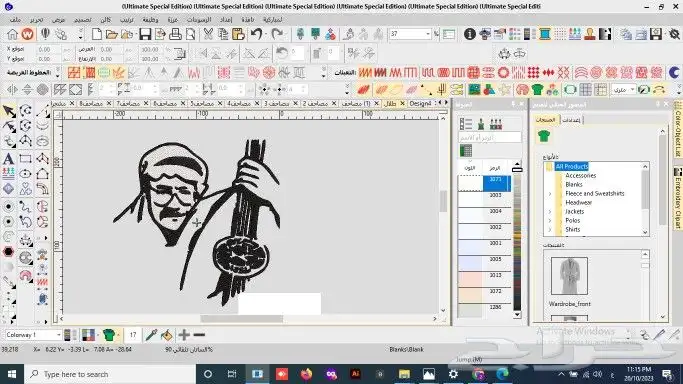Add a color with the plus icon
Image resolution: width=683 pixels, height=384 pixels.
(184, 335)
